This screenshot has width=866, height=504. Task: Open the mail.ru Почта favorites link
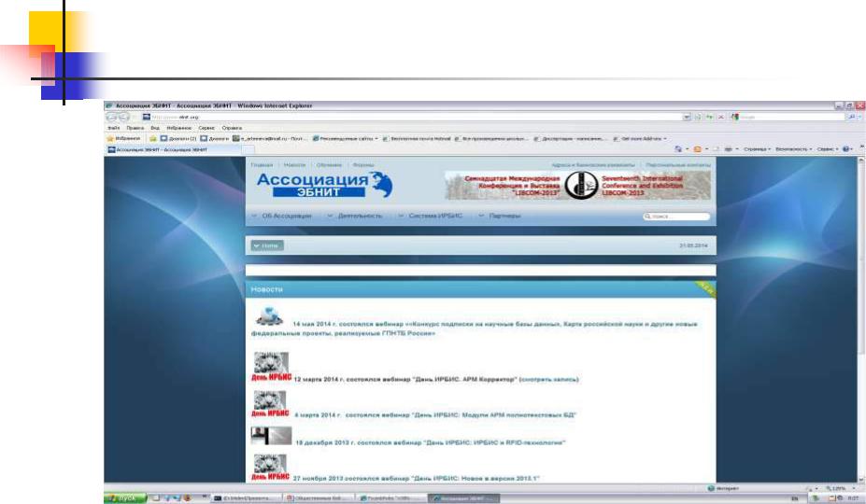(270, 138)
